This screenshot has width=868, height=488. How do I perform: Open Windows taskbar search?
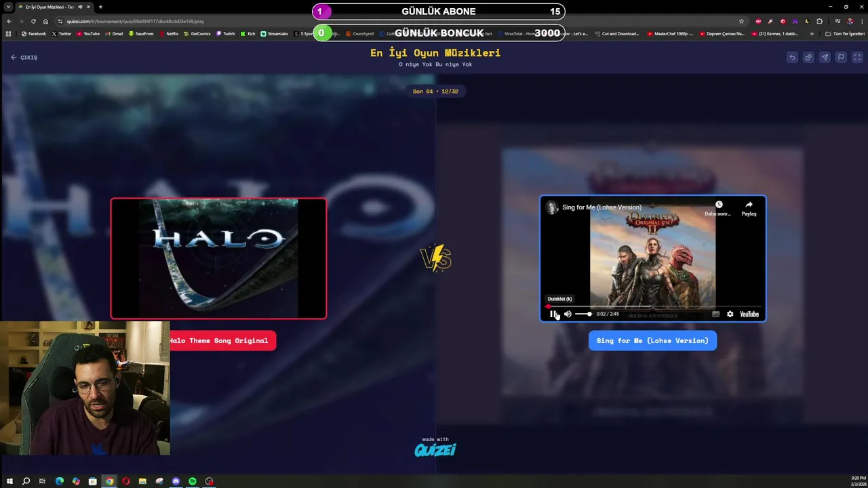tap(26, 481)
